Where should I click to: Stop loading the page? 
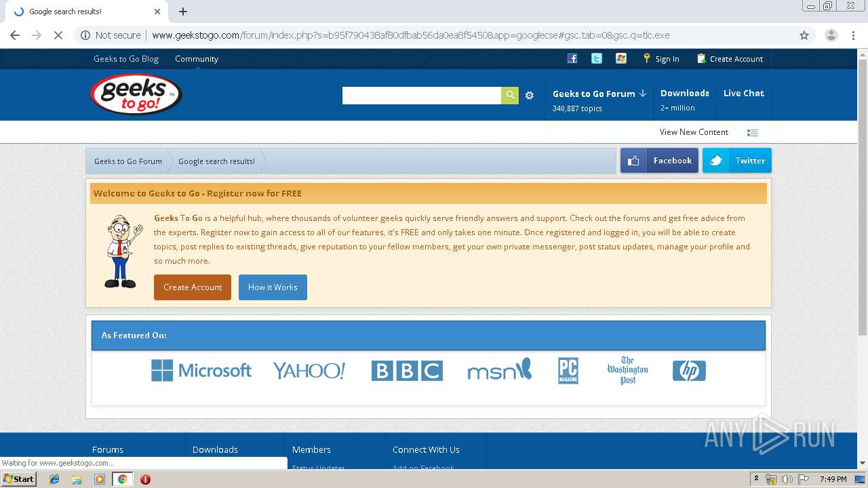[x=58, y=35]
